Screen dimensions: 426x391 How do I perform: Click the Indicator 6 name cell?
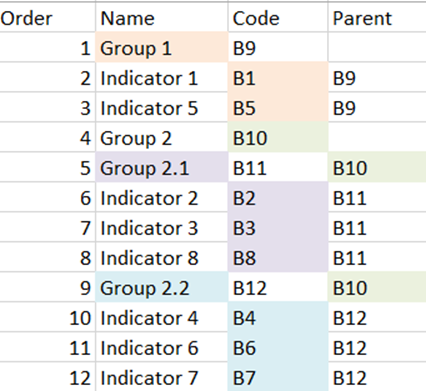162,347
